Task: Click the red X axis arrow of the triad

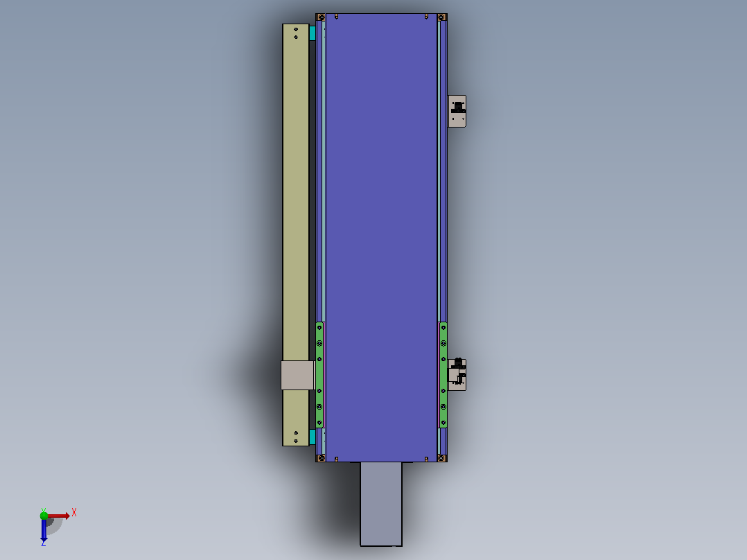Action: 59,516
